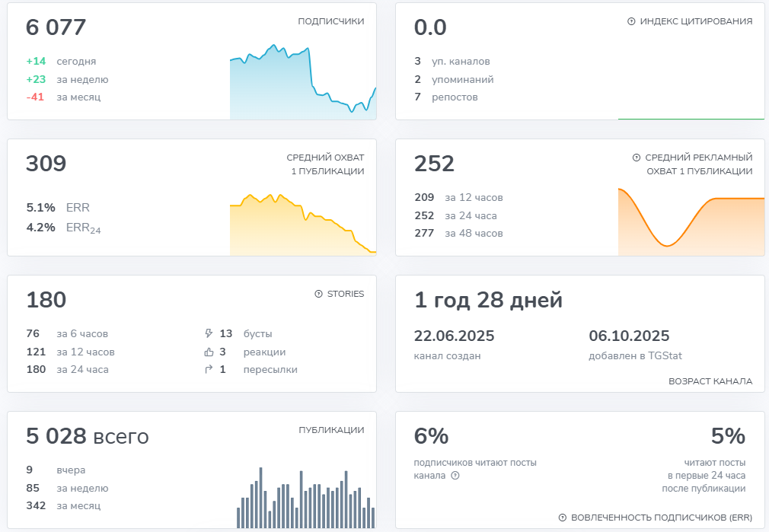Screen dimensions: 769x532
Task: Click the help icon beside ИНДЕКС ЦИТИРОВАНИЯ
Action: point(631,21)
